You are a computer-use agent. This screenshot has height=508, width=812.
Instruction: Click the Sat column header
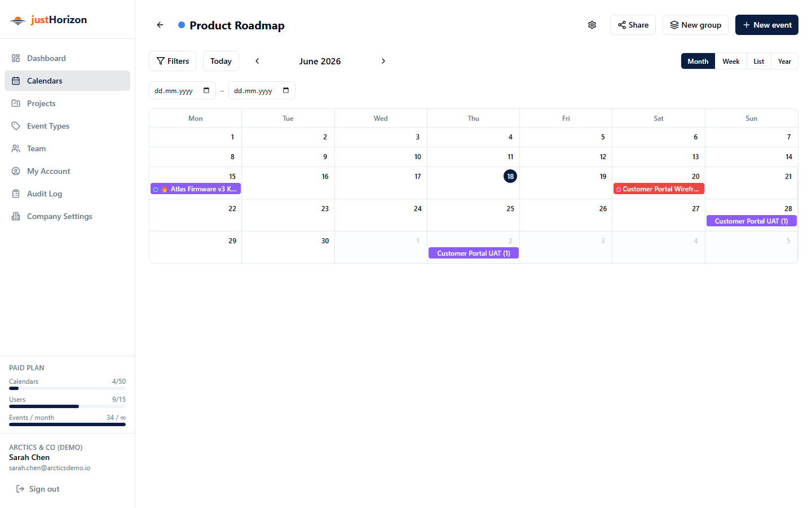coord(659,119)
